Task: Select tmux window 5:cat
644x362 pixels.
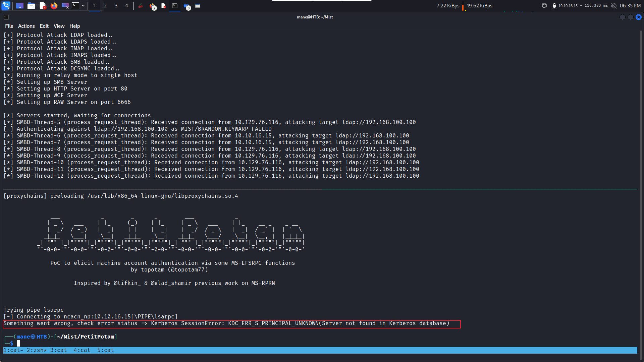Action: click(x=106, y=350)
